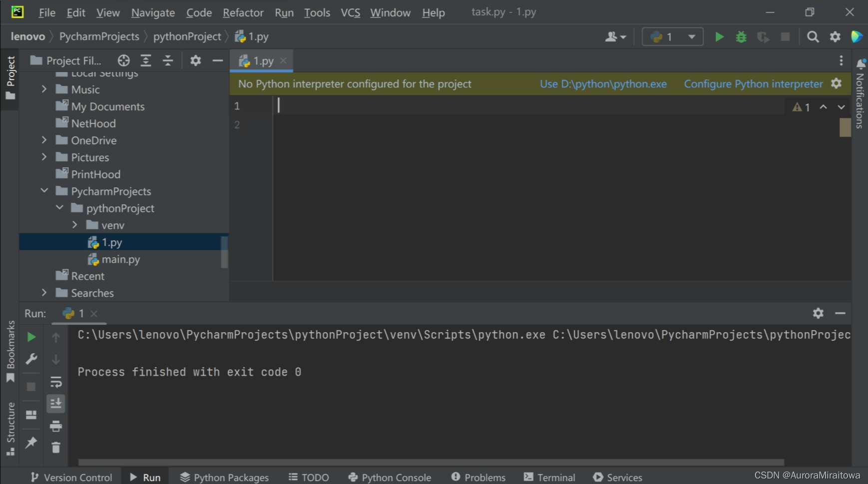Open Search Everywhere with the magnifier icon

point(813,36)
